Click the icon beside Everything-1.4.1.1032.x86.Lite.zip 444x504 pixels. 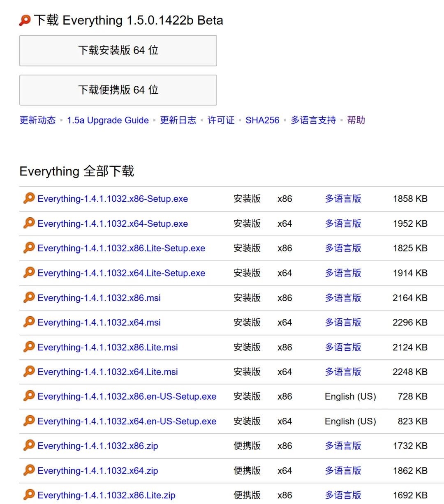[29, 495]
